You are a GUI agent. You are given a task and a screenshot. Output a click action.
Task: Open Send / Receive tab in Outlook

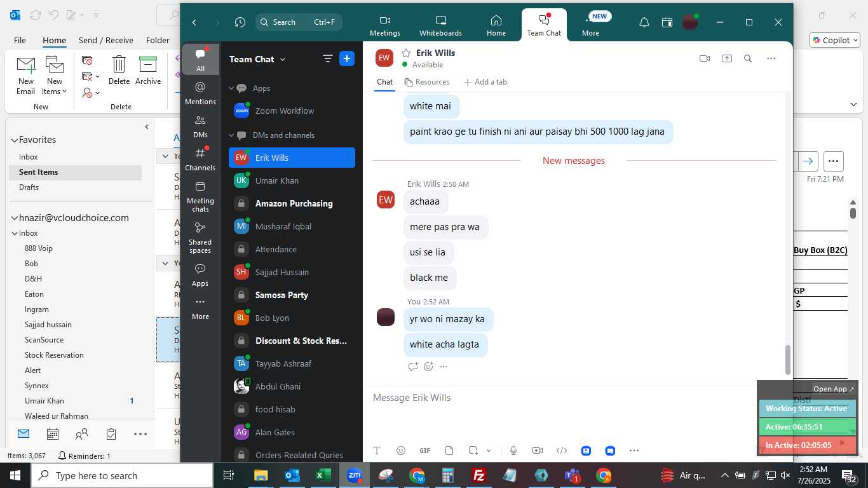pyautogui.click(x=106, y=40)
